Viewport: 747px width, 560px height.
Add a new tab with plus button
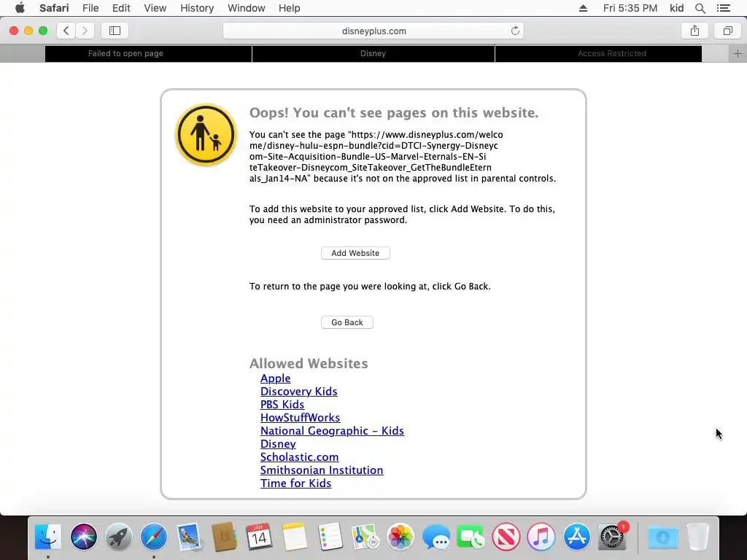pos(738,53)
